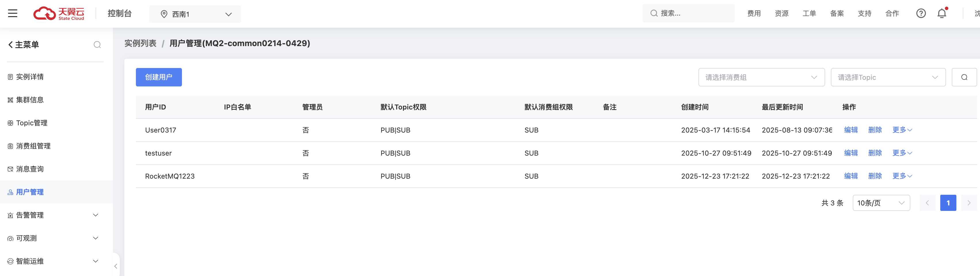Screen dimensions: 980x276
Task: Change the 10条/页 page size
Action: click(881, 203)
